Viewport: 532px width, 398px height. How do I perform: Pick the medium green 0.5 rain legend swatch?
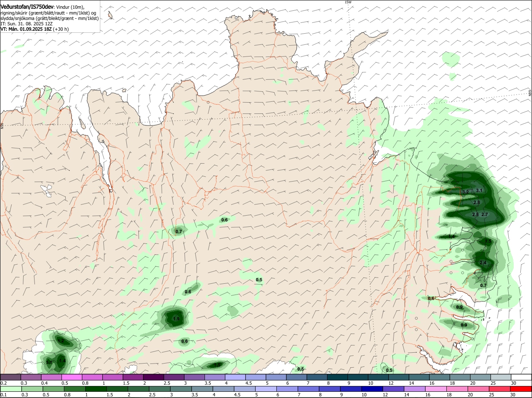(x=53, y=388)
